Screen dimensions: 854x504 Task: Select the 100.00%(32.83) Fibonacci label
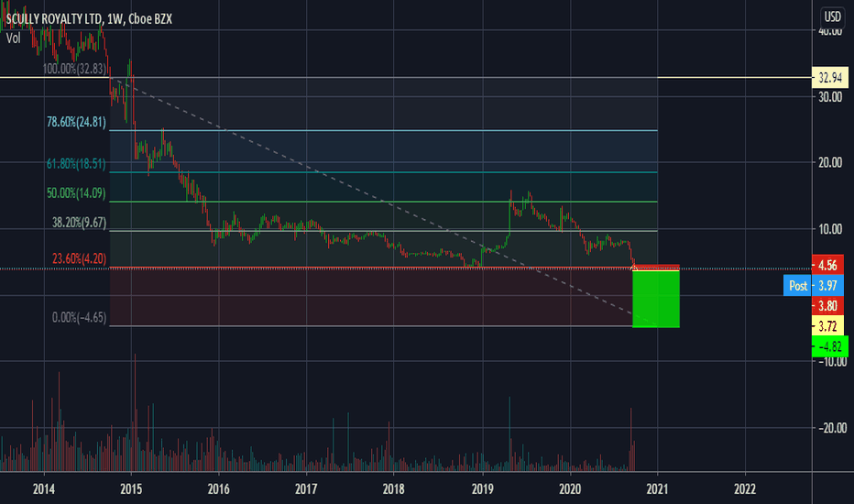point(74,69)
